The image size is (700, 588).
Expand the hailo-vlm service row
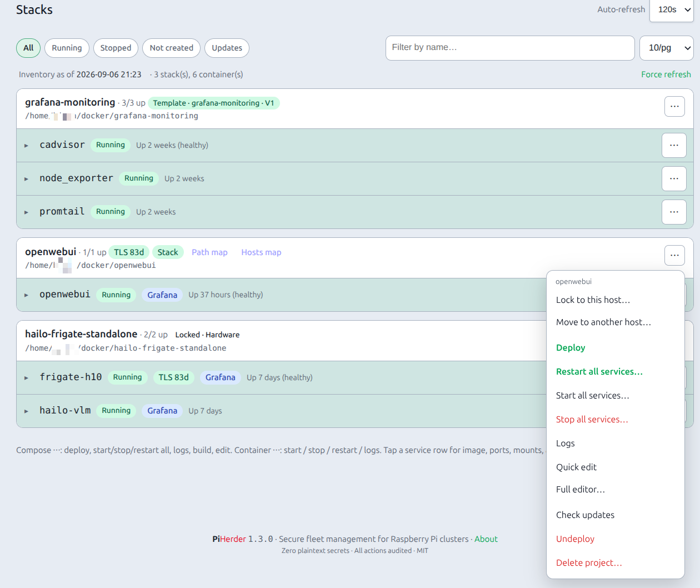26,411
